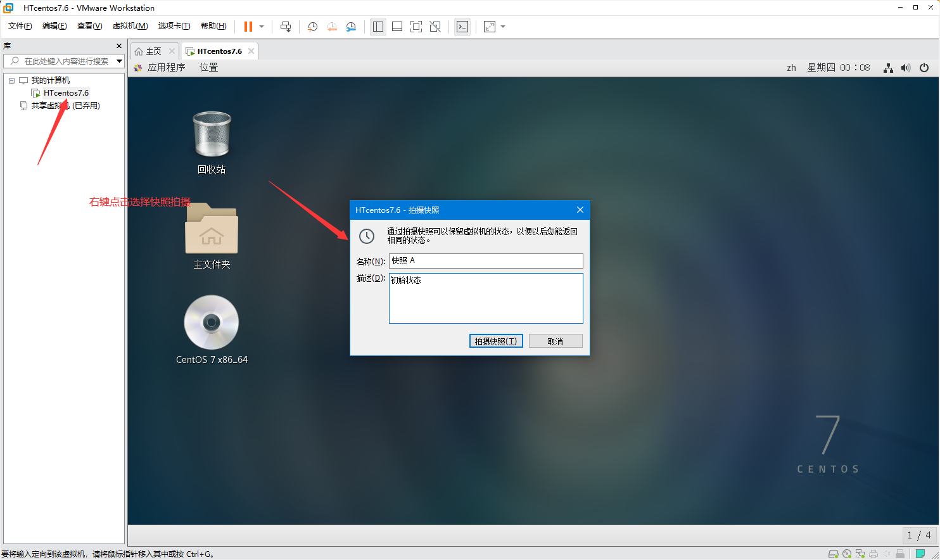This screenshot has width=940, height=560.
Task: Take a snapshot via the toolbar clock-plus icon
Action: click(x=312, y=27)
